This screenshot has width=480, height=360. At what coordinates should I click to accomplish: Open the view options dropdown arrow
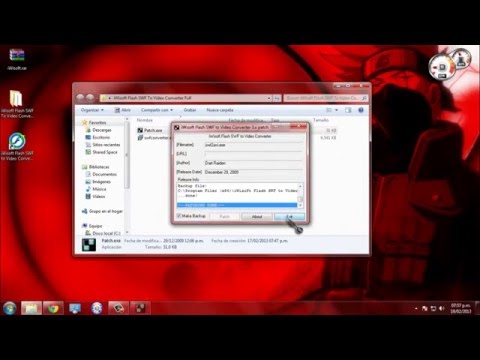tap(336, 110)
